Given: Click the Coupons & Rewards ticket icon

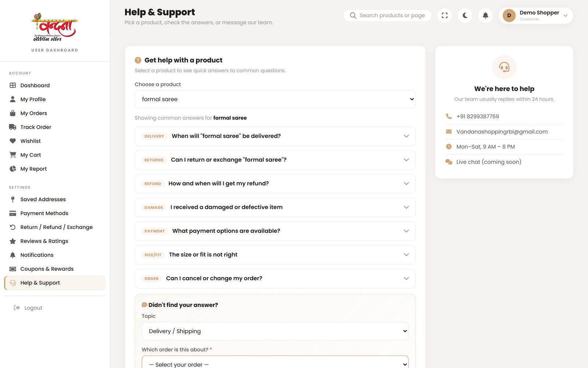Looking at the screenshot, I should point(12,269).
